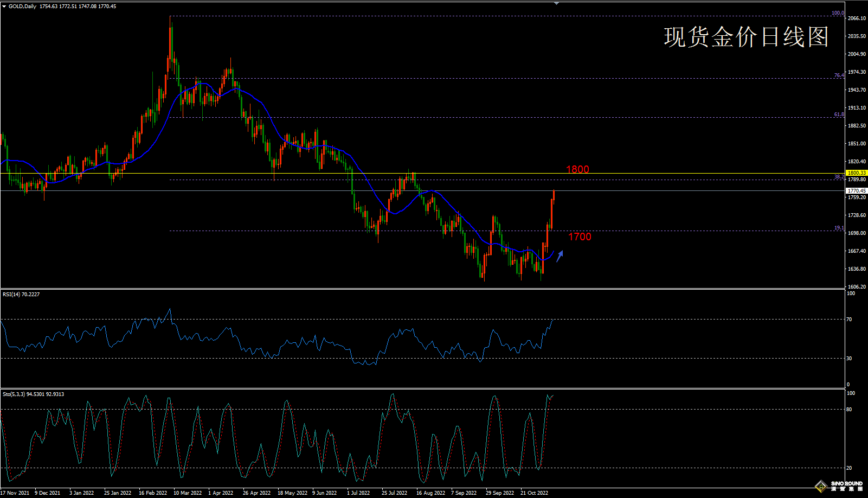The width and height of the screenshot is (868, 498).
Task: Click the 2035.50 price axis label
Action: [857, 36]
